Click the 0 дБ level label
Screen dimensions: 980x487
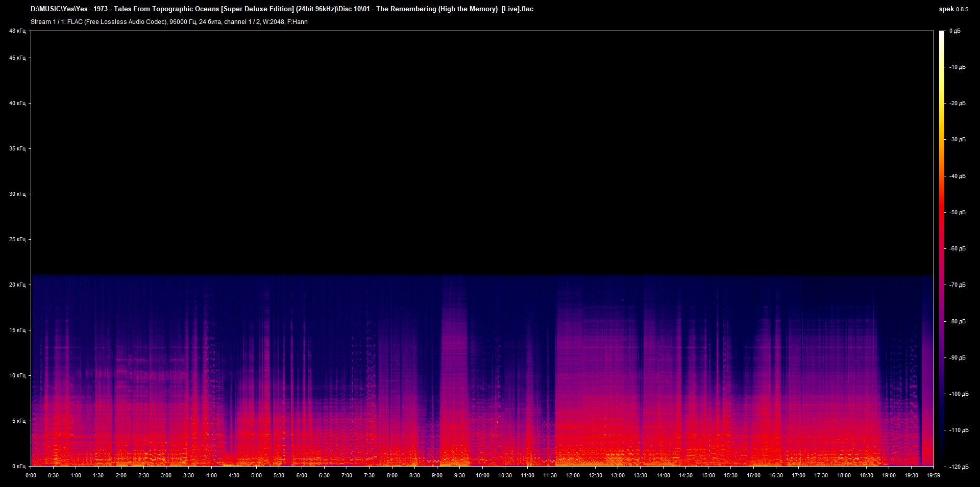coord(955,31)
